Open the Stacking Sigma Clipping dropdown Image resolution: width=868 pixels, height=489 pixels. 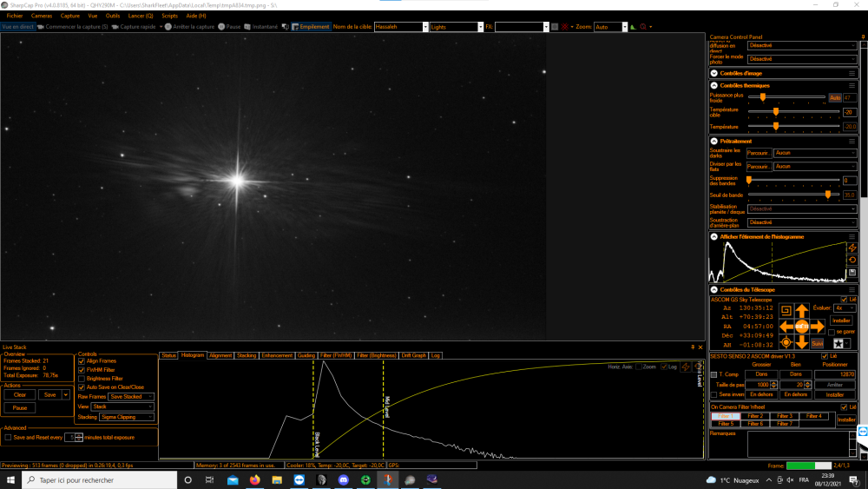click(126, 417)
